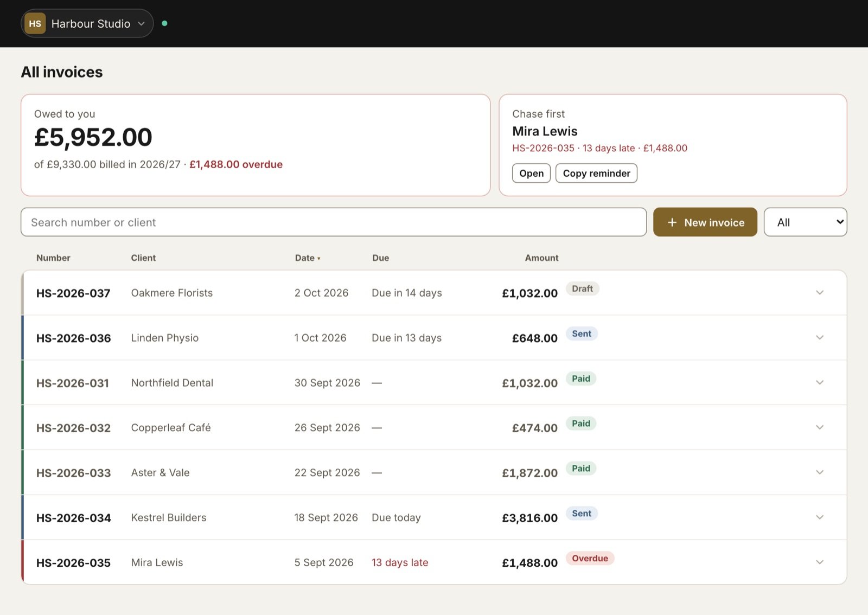Expand invoice HS-2026-036 row chevron

click(820, 337)
